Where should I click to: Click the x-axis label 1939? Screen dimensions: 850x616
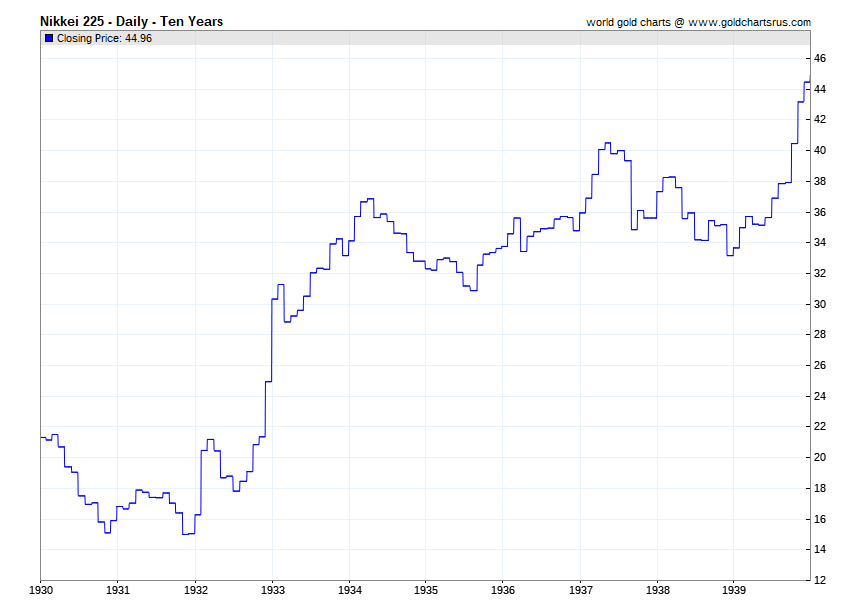click(733, 591)
